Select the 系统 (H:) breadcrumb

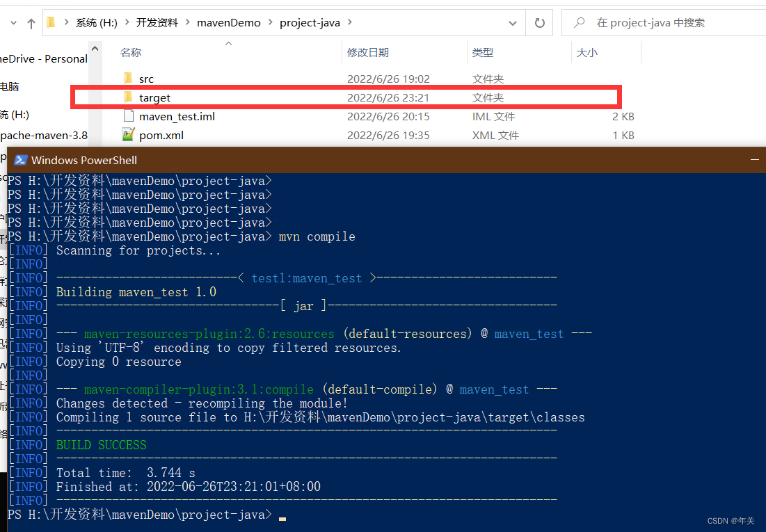coord(96,22)
